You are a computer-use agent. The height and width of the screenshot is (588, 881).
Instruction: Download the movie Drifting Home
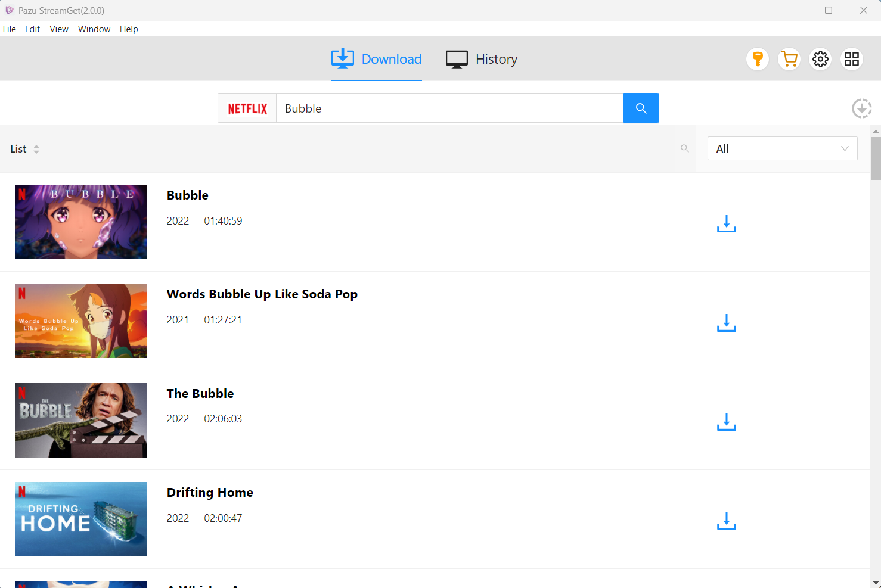[x=727, y=521]
